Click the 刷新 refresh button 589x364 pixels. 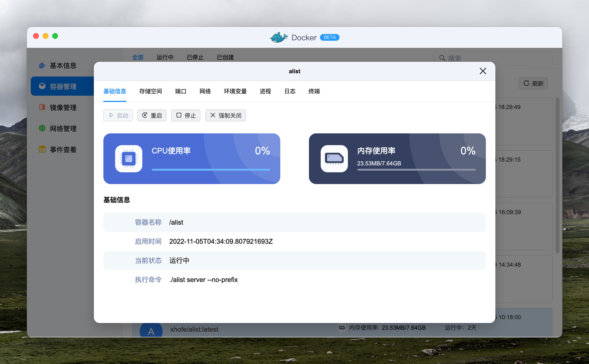coord(533,83)
